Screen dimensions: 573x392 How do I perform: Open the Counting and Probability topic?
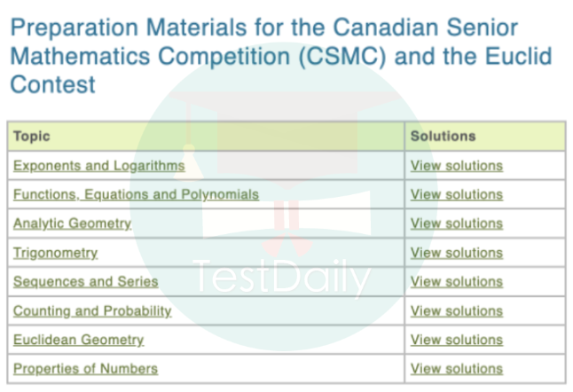(92, 311)
